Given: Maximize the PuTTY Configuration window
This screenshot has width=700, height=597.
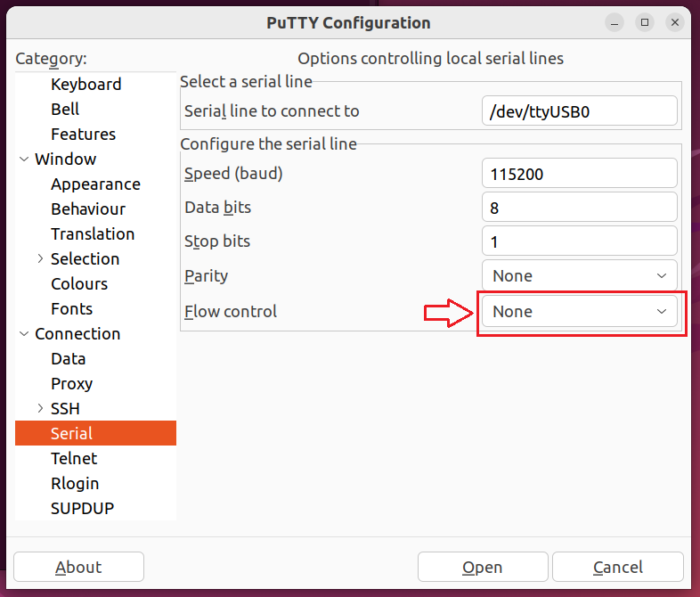Looking at the screenshot, I should click(x=645, y=22).
